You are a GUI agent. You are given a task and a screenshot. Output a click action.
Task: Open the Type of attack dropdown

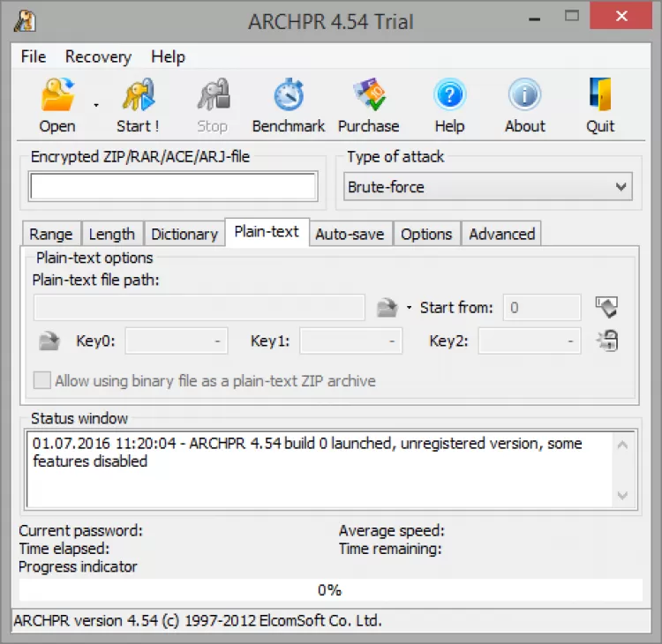coord(487,186)
